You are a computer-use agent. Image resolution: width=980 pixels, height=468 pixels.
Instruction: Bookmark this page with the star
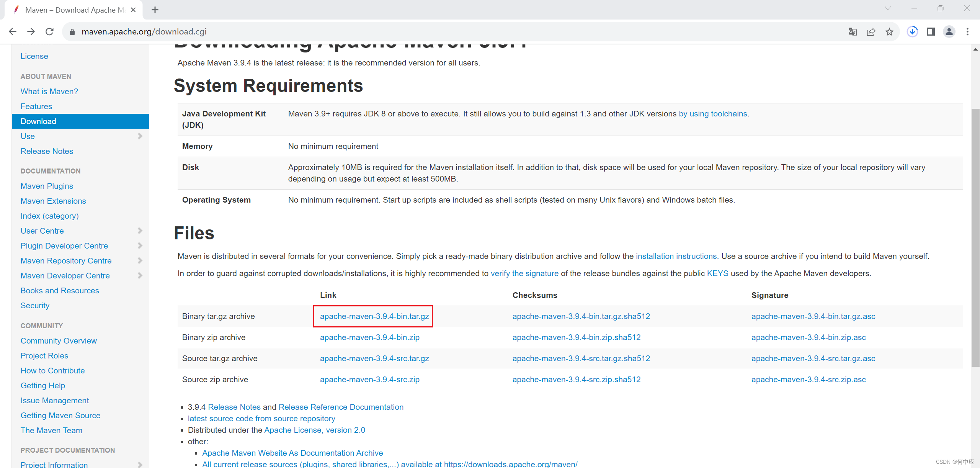pos(889,32)
